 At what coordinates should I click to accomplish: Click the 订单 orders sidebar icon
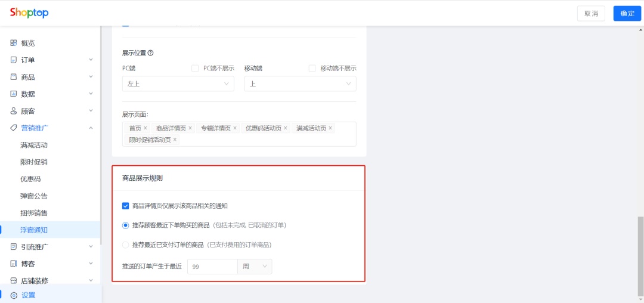click(14, 60)
